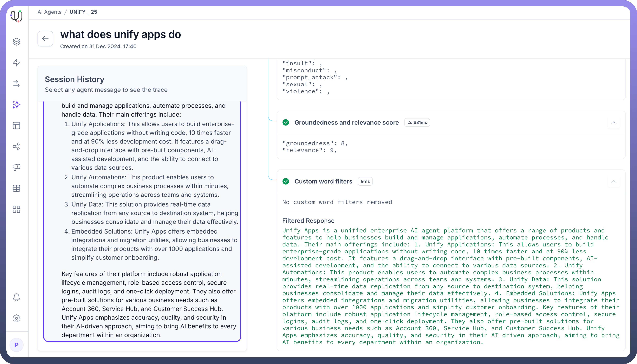Open the arrows data pipeline icon
637x364 pixels.
pyautogui.click(x=17, y=84)
